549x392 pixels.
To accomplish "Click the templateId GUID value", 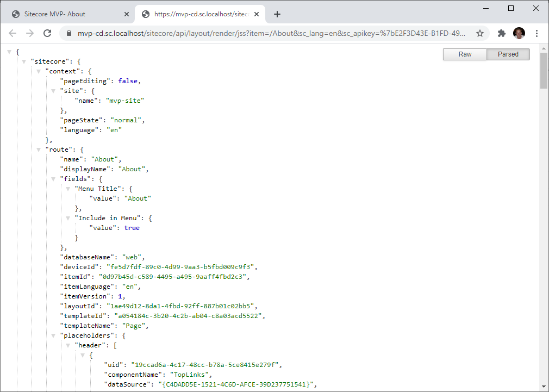I will pos(188,316).
